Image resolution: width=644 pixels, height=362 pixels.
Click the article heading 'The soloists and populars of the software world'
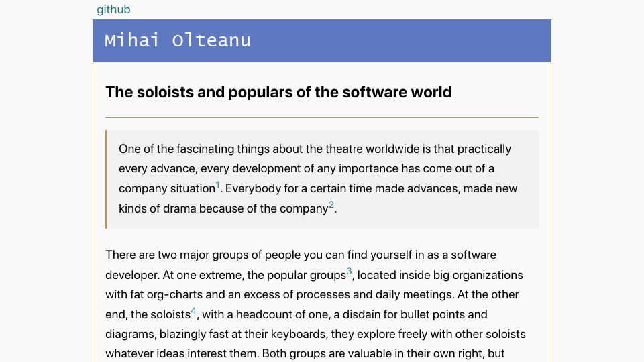click(278, 92)
